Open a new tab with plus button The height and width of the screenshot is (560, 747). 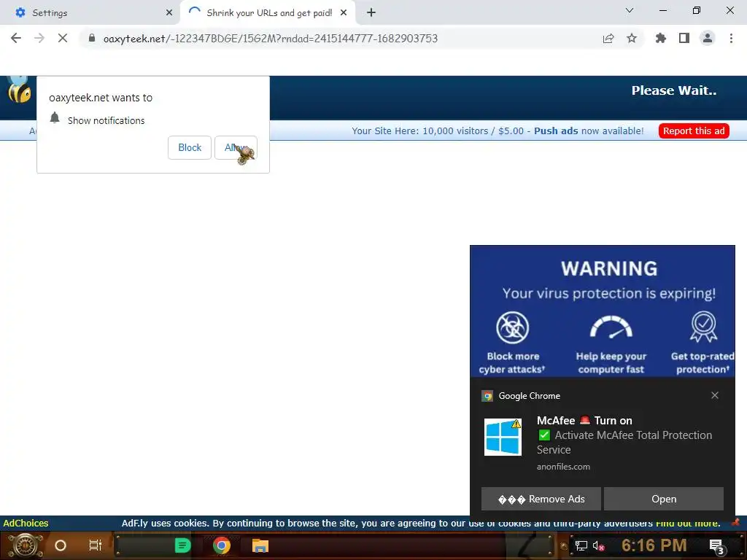[x=371, y=12]
